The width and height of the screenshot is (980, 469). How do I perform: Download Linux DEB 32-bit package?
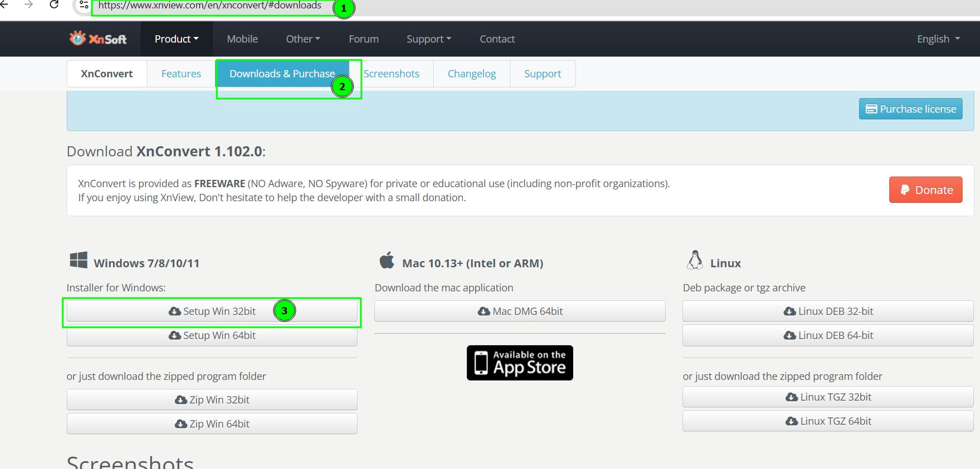tap(828, 311)
